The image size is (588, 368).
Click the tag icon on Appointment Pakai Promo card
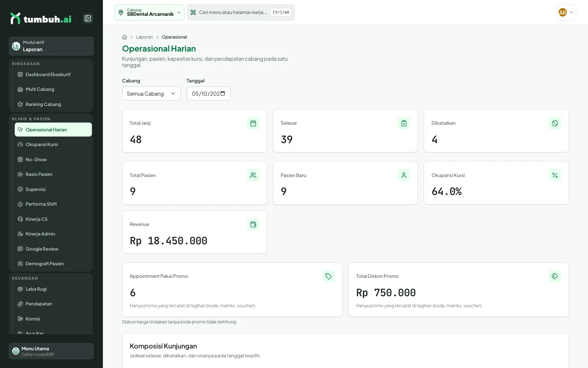click(x=329, y=276)
